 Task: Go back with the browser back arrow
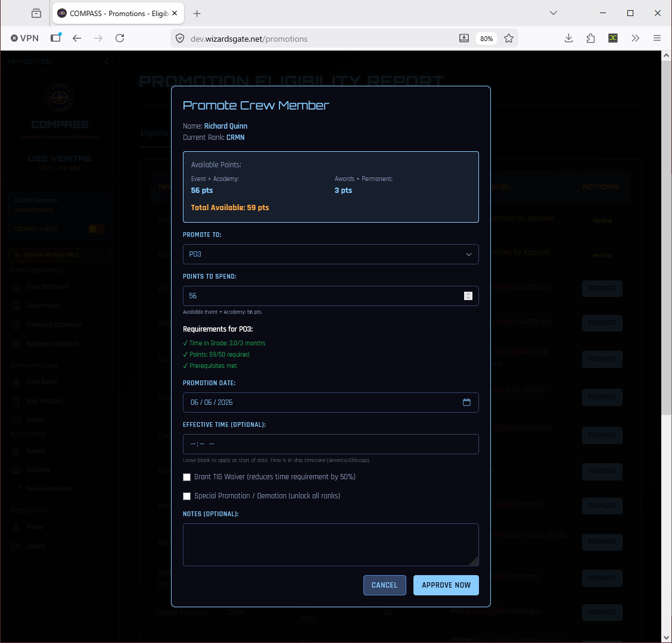(77, 38)
